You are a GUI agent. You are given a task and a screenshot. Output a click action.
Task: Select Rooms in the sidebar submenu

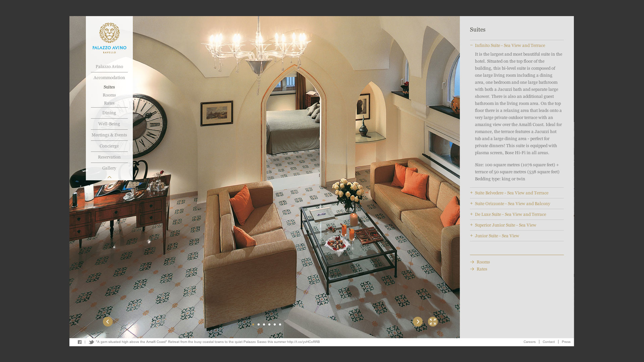(109, 95)
